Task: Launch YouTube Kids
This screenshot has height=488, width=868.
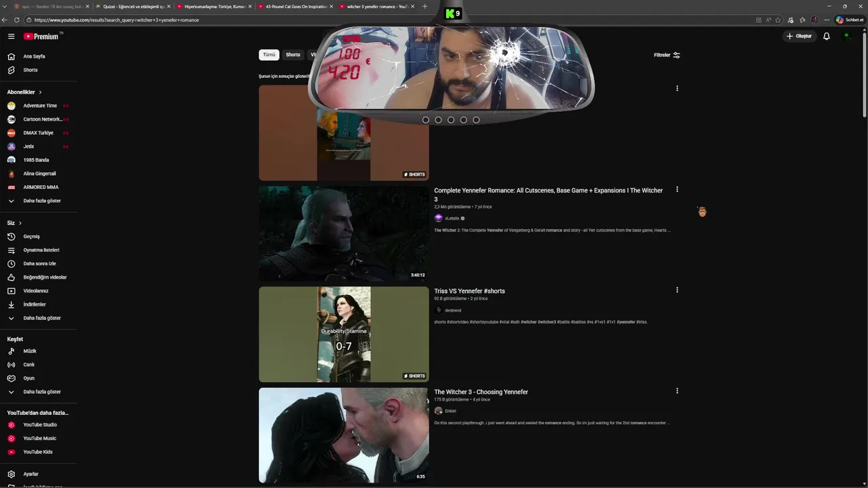Action: point(37,452)
